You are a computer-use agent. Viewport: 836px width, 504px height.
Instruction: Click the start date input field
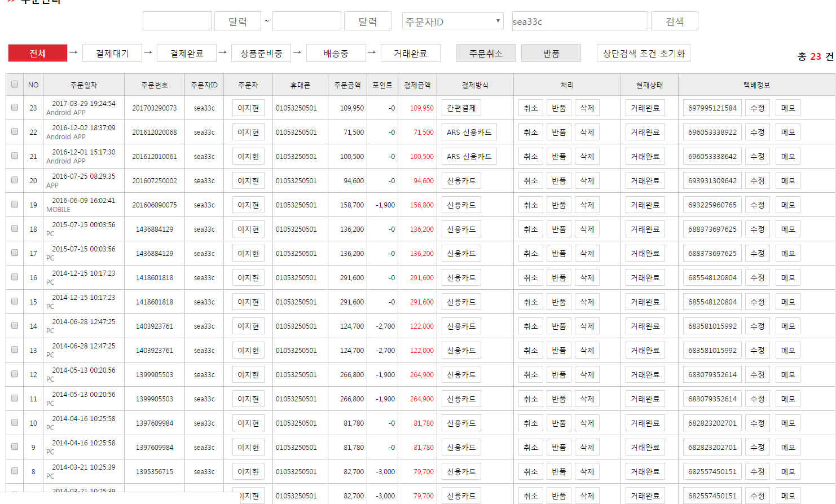[177, 21]
